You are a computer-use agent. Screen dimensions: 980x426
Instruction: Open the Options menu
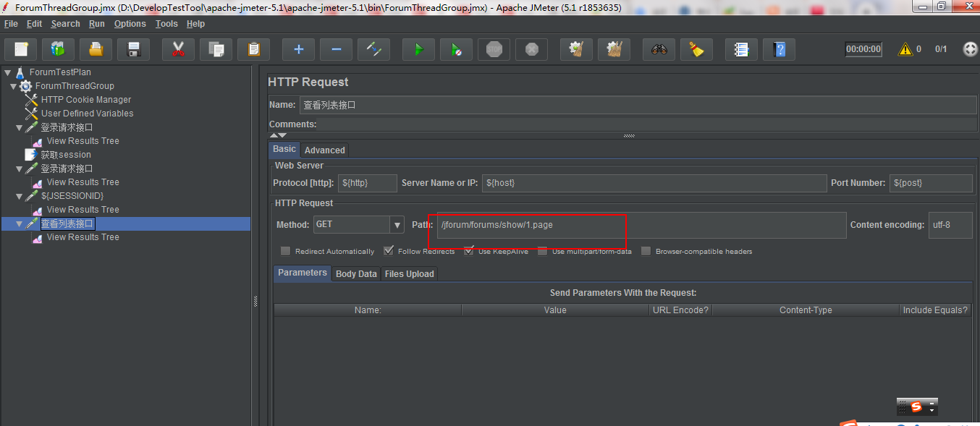[x=130, y=24]
